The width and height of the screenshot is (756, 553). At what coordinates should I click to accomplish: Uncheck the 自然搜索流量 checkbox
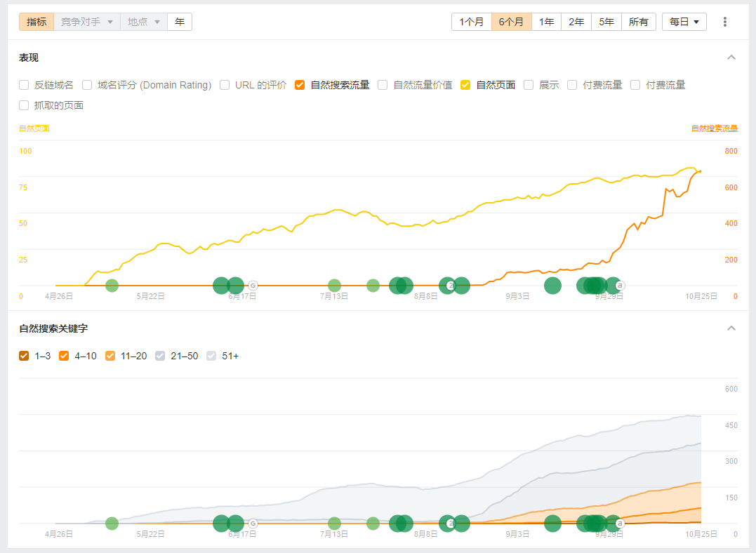click(x=300, y=85)
